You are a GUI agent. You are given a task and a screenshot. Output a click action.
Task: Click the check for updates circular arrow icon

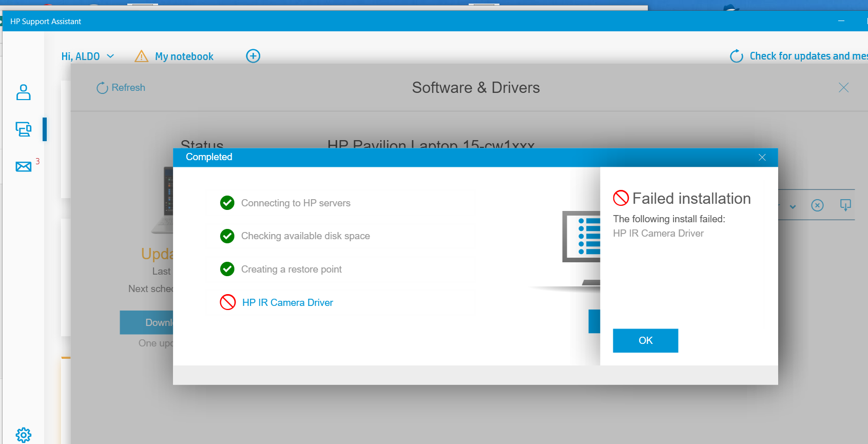click(x=737, y=56)
